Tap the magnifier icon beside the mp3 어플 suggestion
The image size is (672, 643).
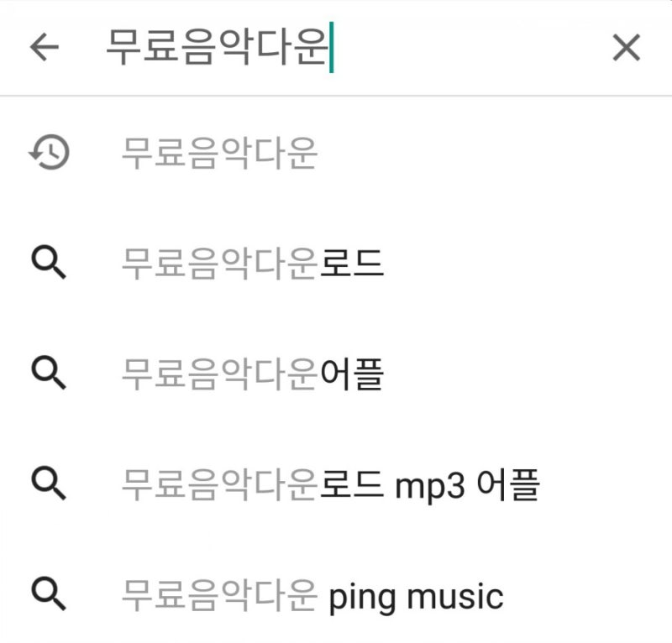[49, 484]
